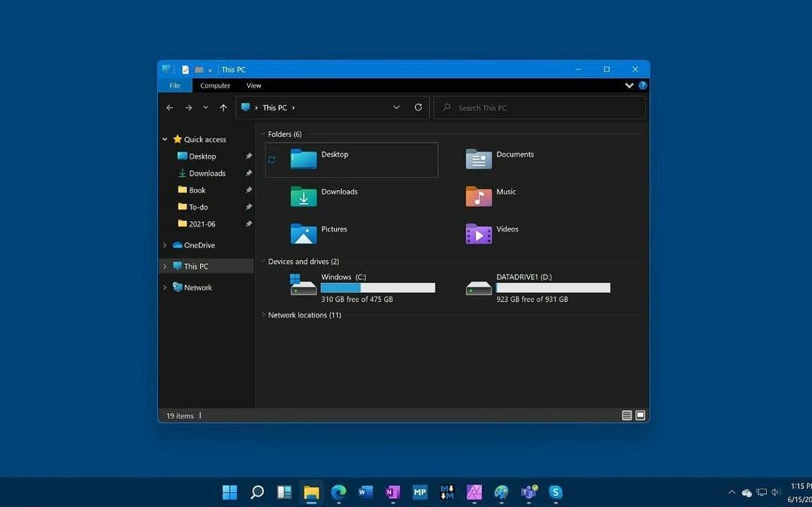Click "310 GB free of 475 GB" text
The image size is (812, 507).
[x=357, y=299]
